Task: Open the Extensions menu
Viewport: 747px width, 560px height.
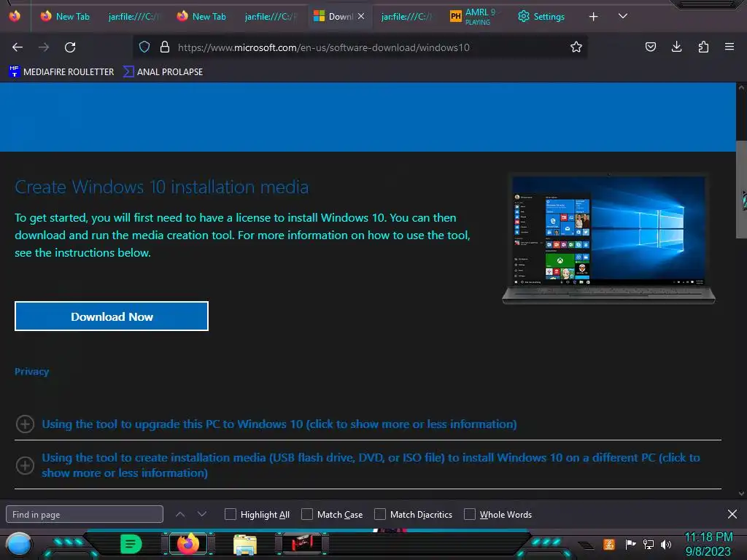Action: coord(703,47)
